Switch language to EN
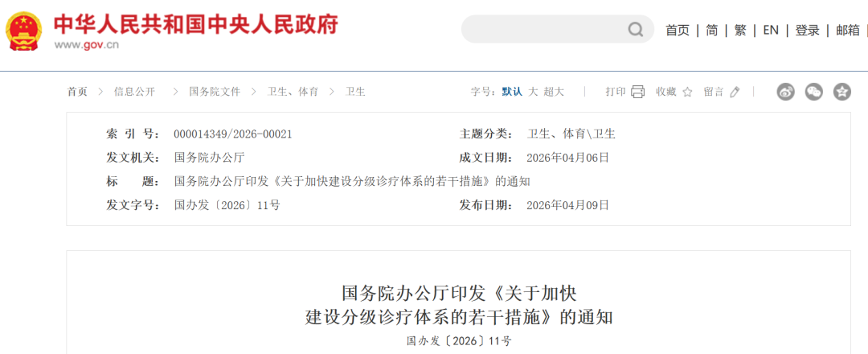This screenshot has height=354, width=868. [771, 30]
